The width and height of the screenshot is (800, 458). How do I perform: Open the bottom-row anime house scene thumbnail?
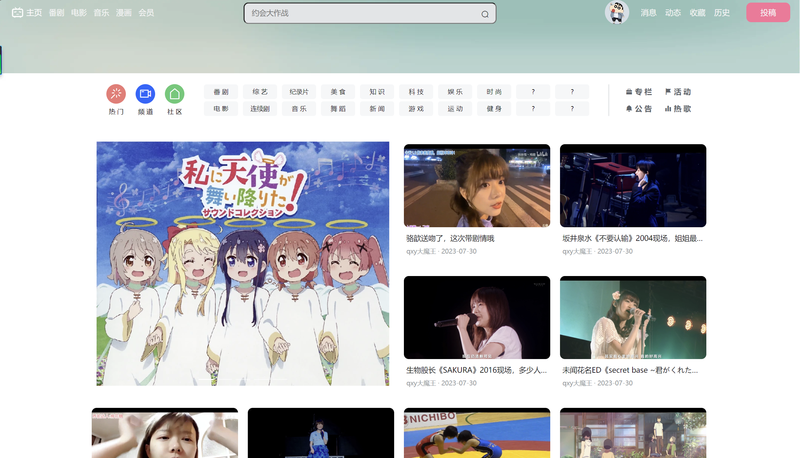633,433
